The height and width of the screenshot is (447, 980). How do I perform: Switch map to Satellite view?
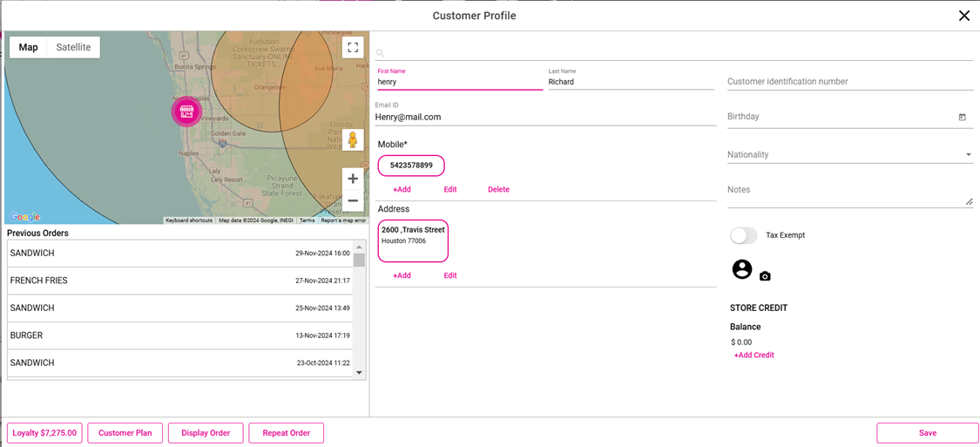[x=73, y=47]
